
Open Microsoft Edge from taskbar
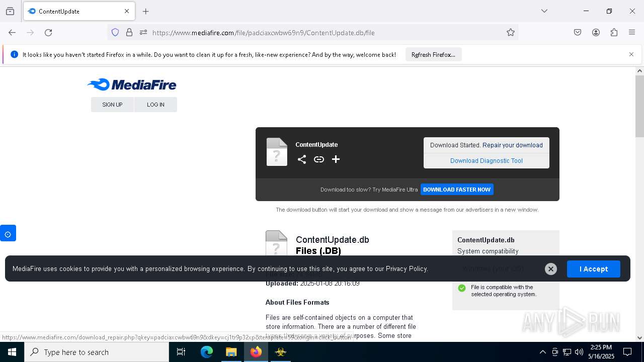(207, 352)
